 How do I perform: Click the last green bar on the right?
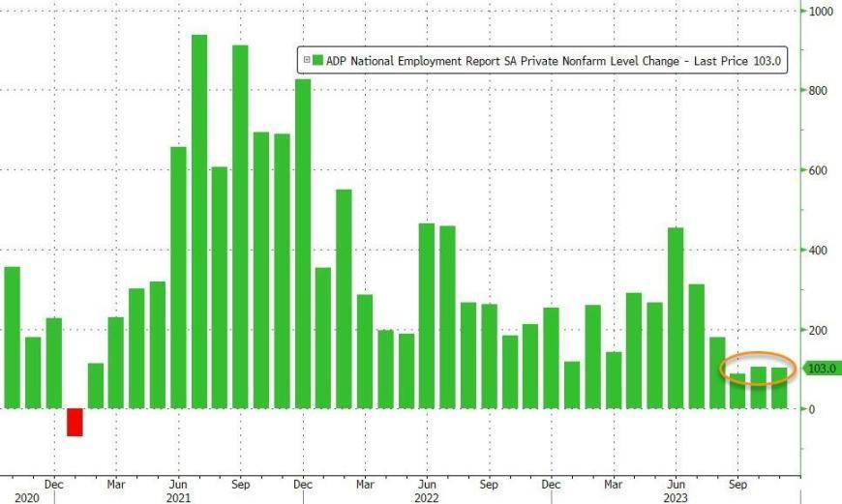coord(779,388)
